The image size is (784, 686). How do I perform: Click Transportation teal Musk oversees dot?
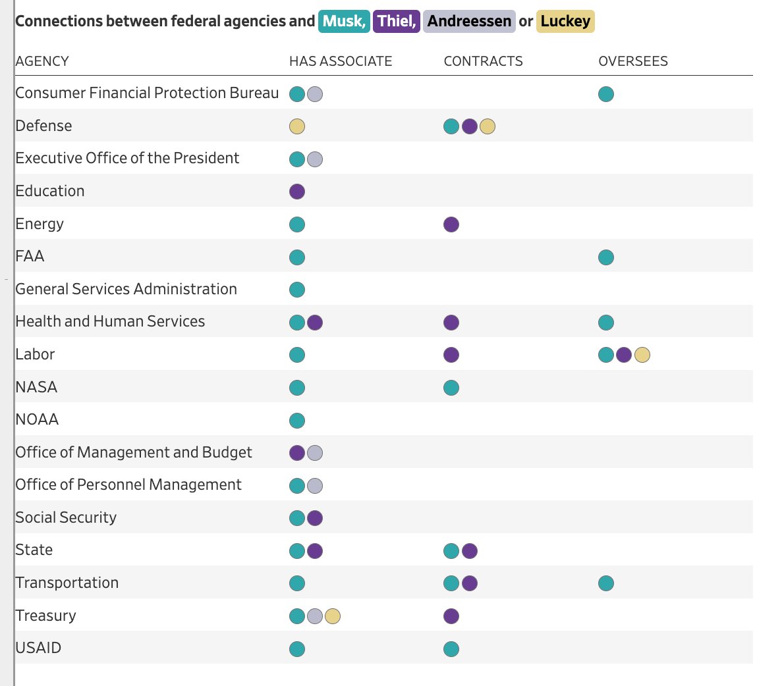tap(606, 583)
